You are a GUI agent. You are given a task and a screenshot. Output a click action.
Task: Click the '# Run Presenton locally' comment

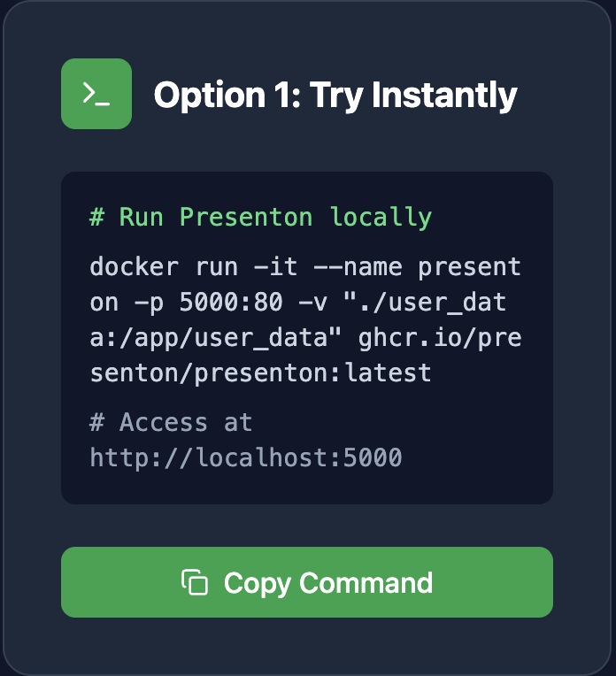tap(261, 217)
